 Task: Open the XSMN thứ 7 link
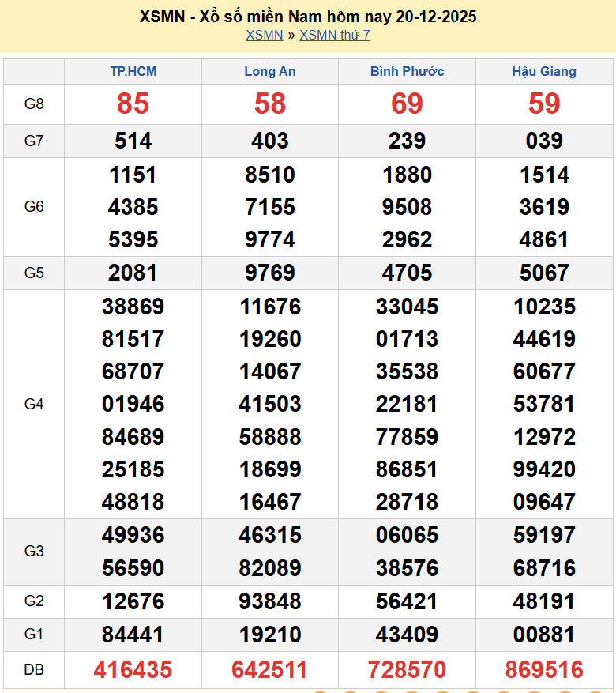(x=335, y=35)
